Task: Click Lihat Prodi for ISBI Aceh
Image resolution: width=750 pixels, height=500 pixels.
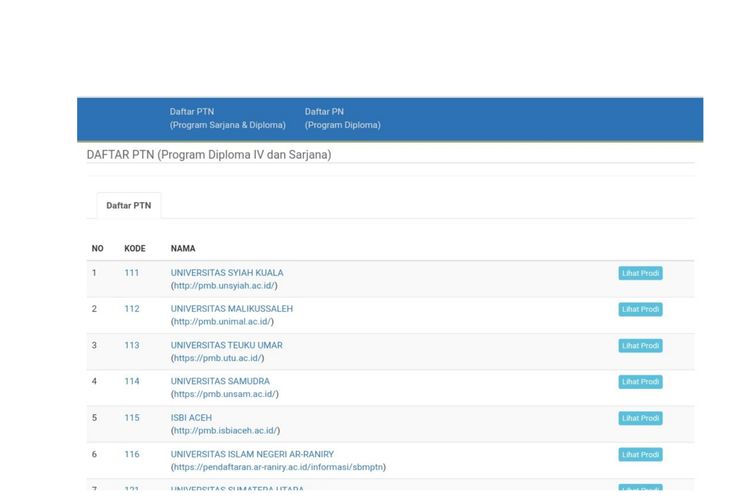Action: click(x=640, y=418)
